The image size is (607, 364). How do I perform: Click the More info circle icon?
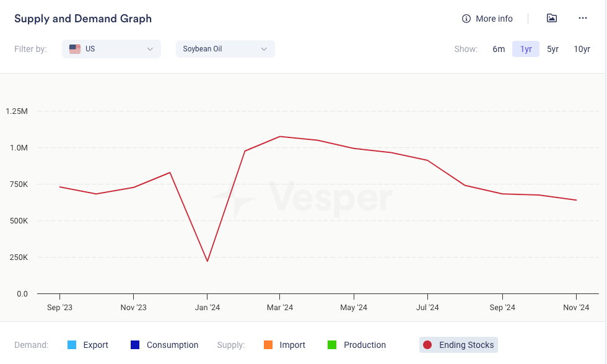point(466,19)
